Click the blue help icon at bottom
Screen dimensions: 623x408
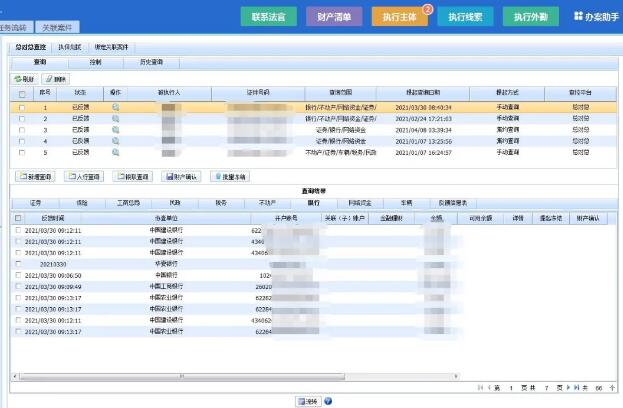328,400
